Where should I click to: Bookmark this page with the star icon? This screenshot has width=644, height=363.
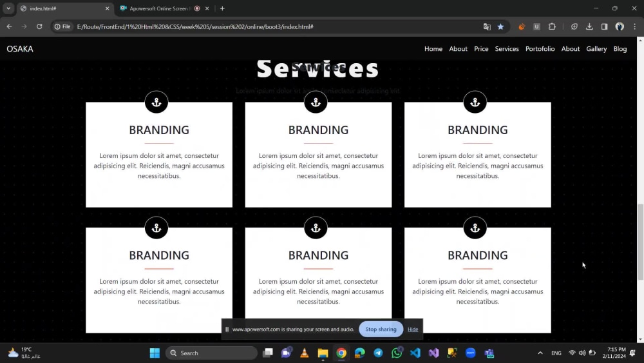tap(500, 26)
